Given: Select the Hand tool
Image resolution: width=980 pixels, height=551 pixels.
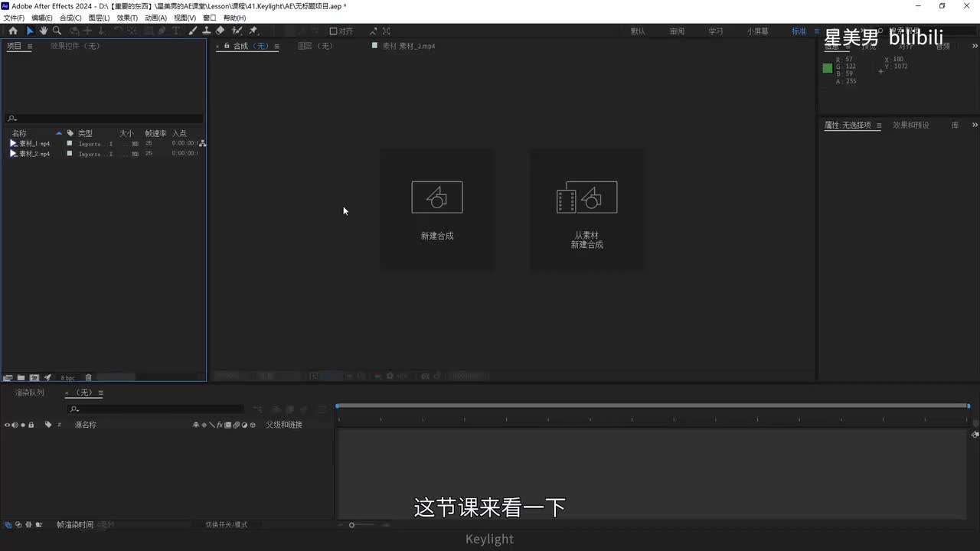Looking at the screenshot, I should click(x=44, y=31).
